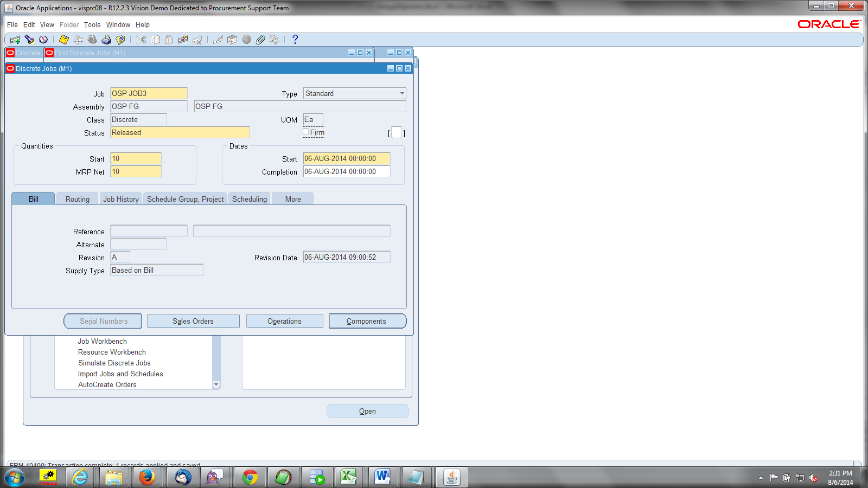Click the Attachments paperclip icon
This screenshot has height=488, width=868.
(x=260, y=40)
